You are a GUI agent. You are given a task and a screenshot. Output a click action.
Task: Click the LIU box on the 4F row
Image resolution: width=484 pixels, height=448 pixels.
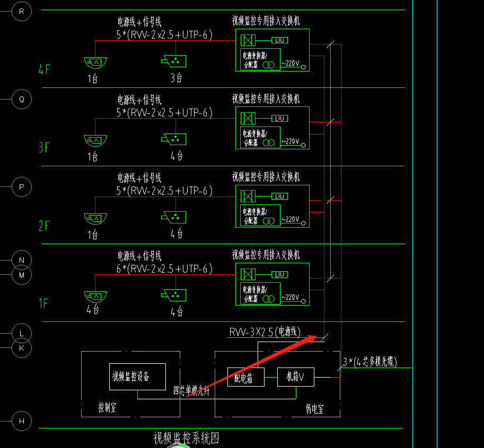[280, 40]
